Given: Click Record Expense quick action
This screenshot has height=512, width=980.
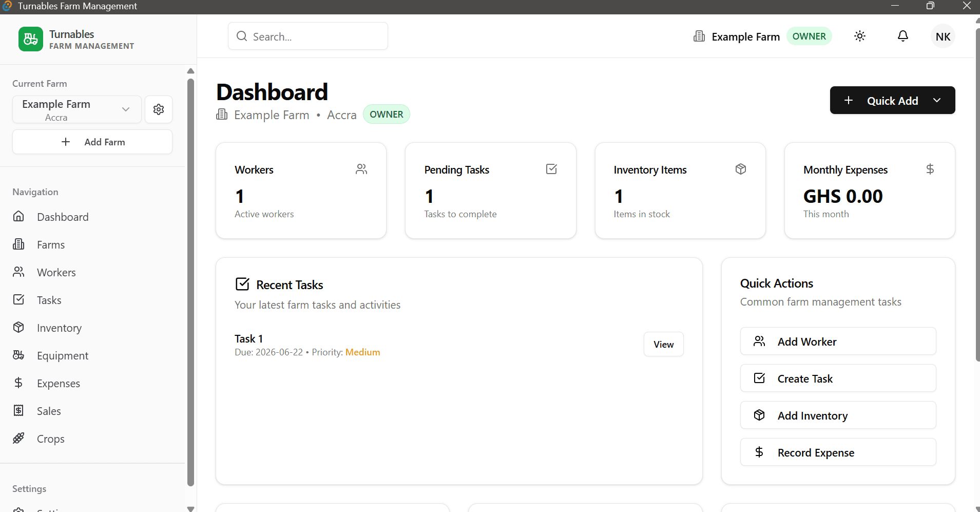Looking at the screenshot, I should point(838,452).
